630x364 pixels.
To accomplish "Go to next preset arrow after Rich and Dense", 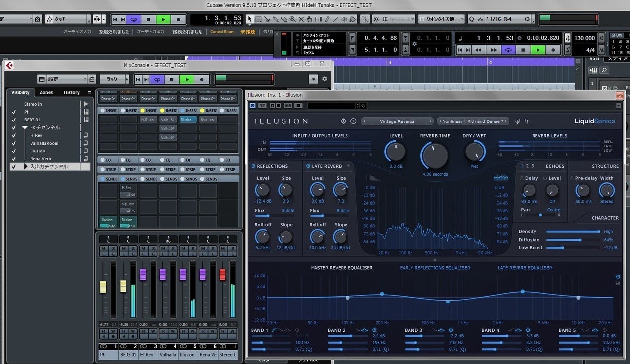I will [x=505, y=121].
